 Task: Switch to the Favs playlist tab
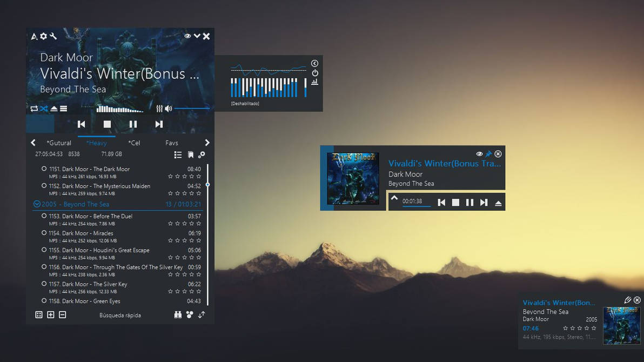pos(172,143)
